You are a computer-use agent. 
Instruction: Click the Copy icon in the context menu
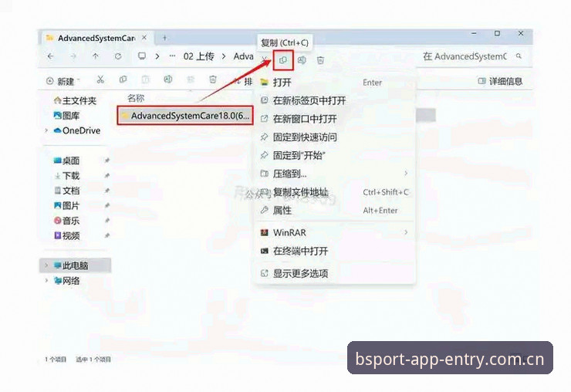coord(283,60)
